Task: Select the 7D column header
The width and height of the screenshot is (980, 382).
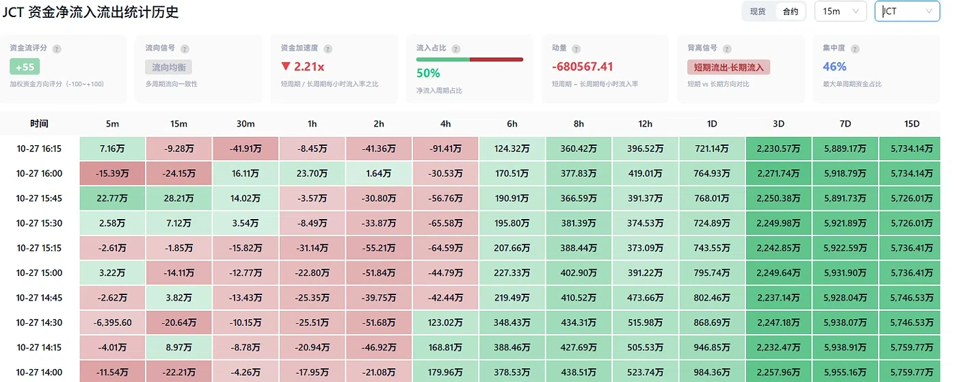Action: tap(845, 124)
